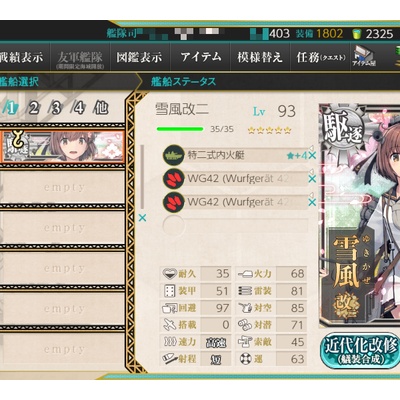The width and height of the screenshot is (400, 400).
Task: Click the first WG42 rocket icon
Action: click(x=174, y=179)
